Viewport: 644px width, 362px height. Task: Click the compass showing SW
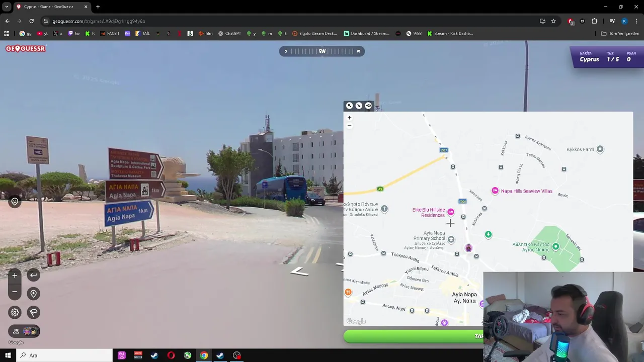322,51
